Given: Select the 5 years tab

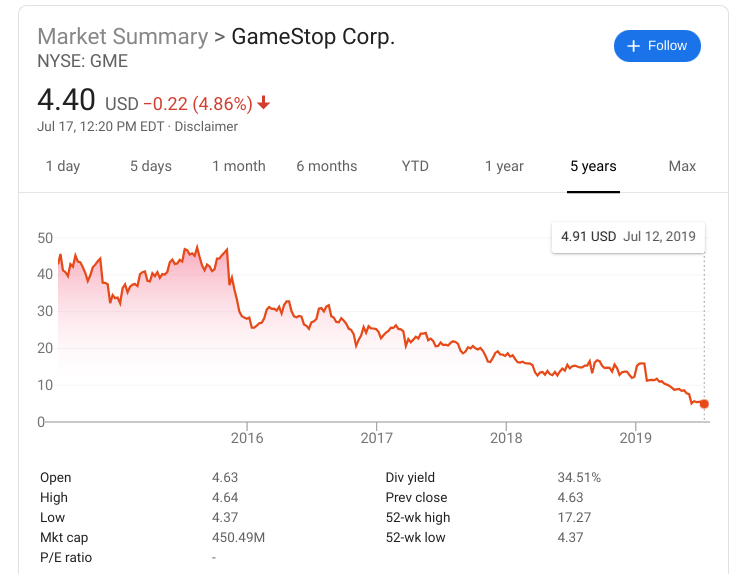Looking at the screenshot, I should coord(593,166).
